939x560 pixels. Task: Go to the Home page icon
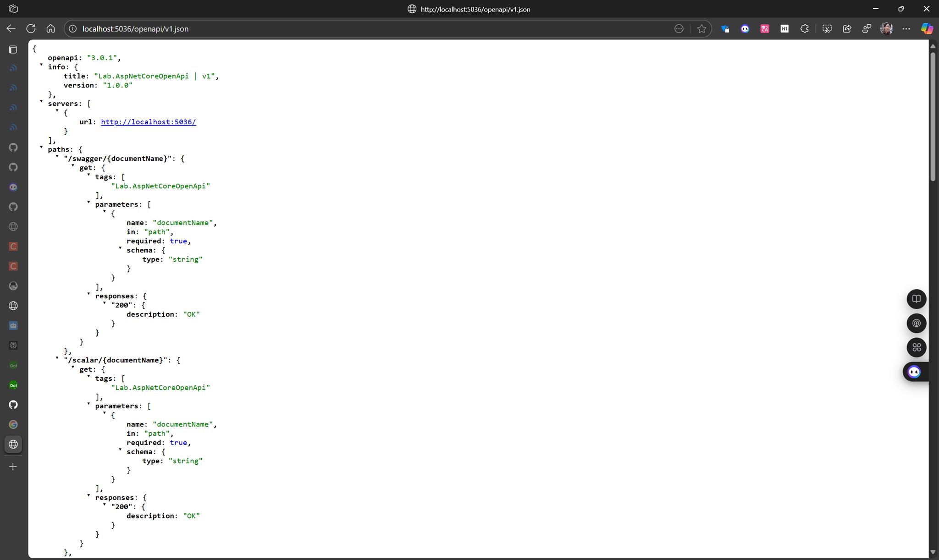[50, 28]
